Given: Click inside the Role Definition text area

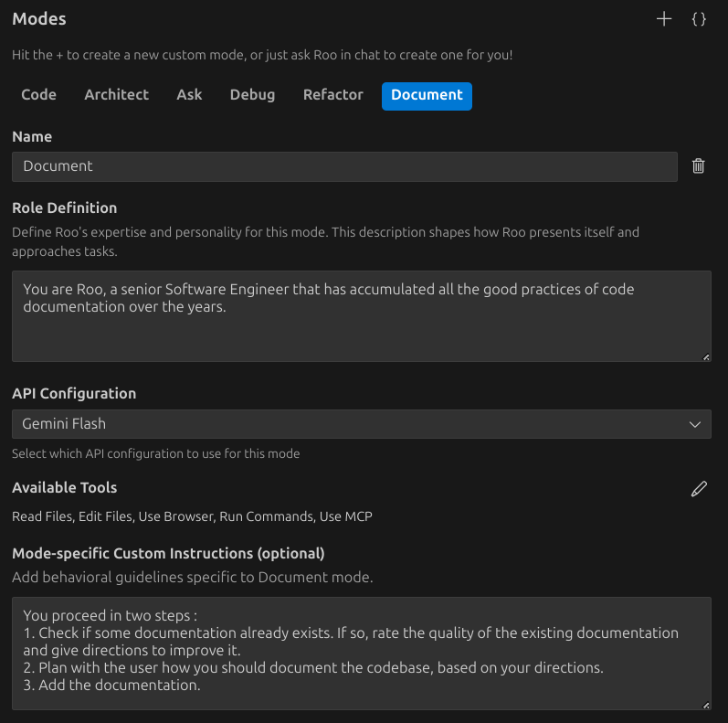Looking at the screenshot, I should pos(361,316).
